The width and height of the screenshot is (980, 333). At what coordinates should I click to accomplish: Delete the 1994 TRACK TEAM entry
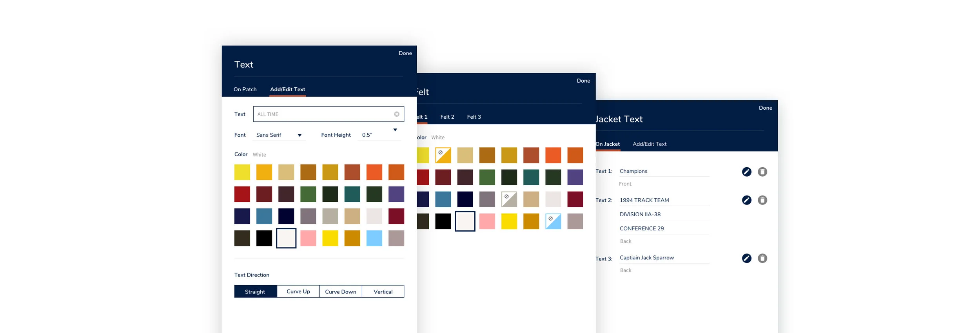tap(762, 200)
